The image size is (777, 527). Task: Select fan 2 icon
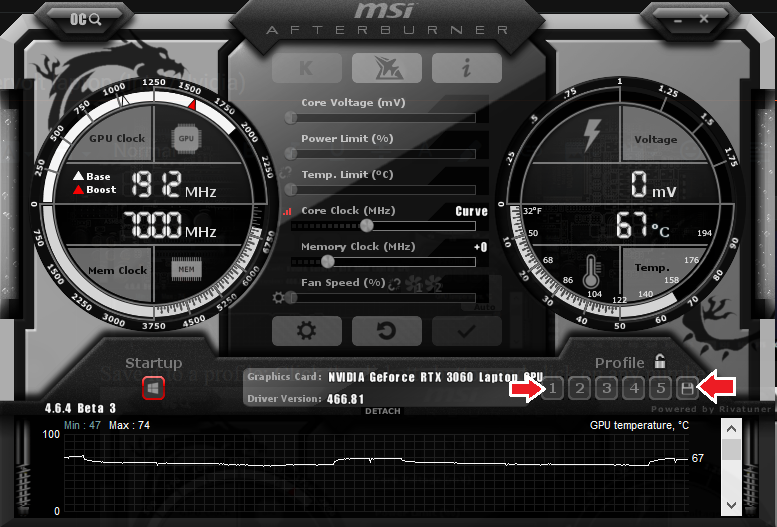point(433,284)
